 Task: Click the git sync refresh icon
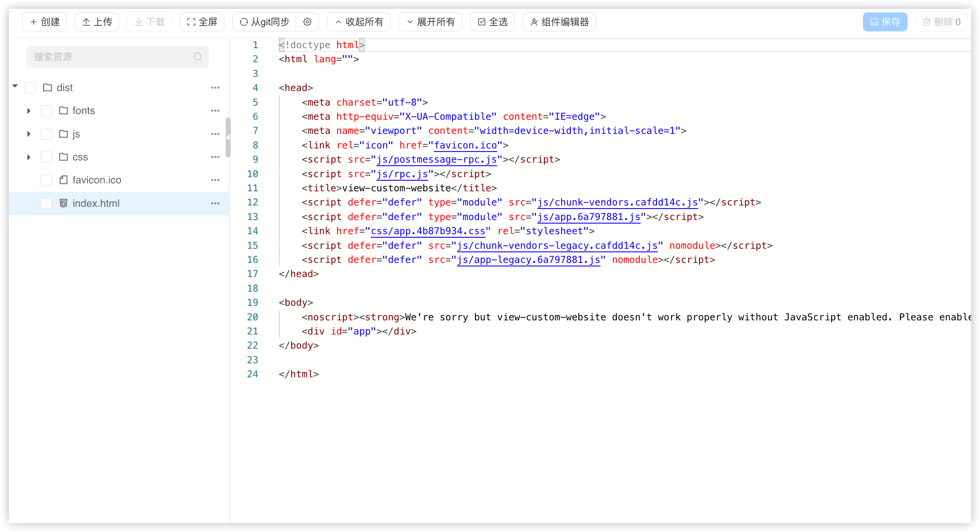[244, 22]
